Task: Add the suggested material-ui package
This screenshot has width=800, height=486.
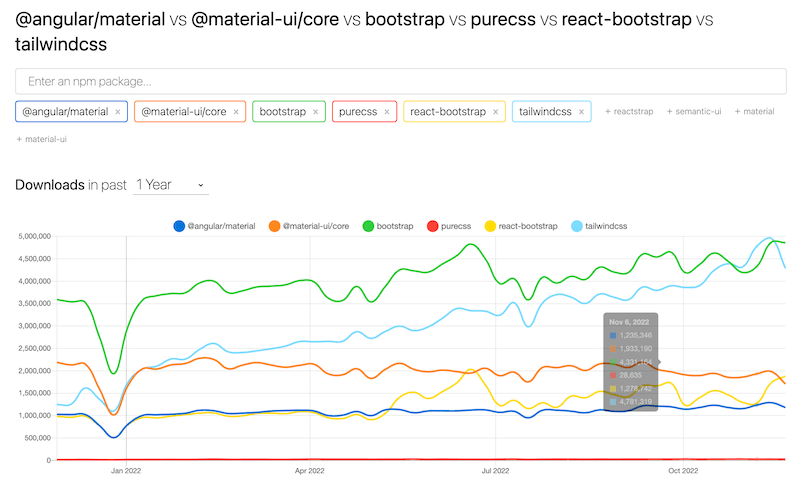Action: (41, 139)
